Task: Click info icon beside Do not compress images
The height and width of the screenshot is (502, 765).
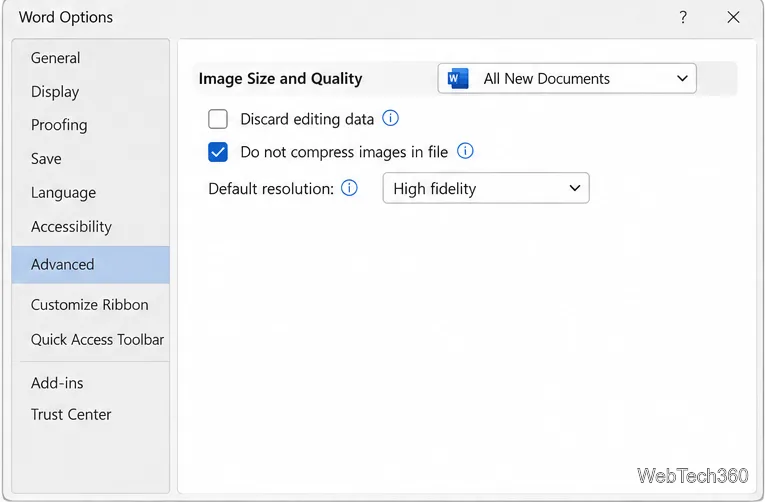Action: 465,151
